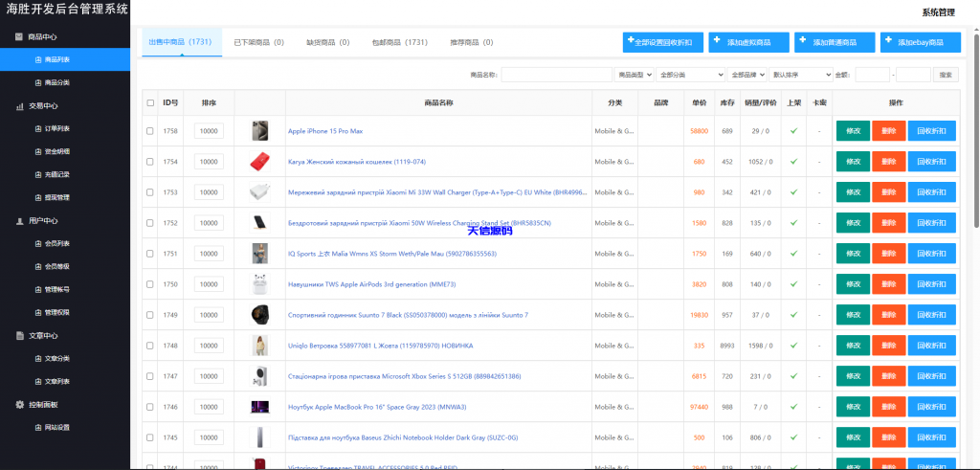The image size is (980, 470).
Task: Click the minimum 金额 input field
Action: click(x=872, y=75)
